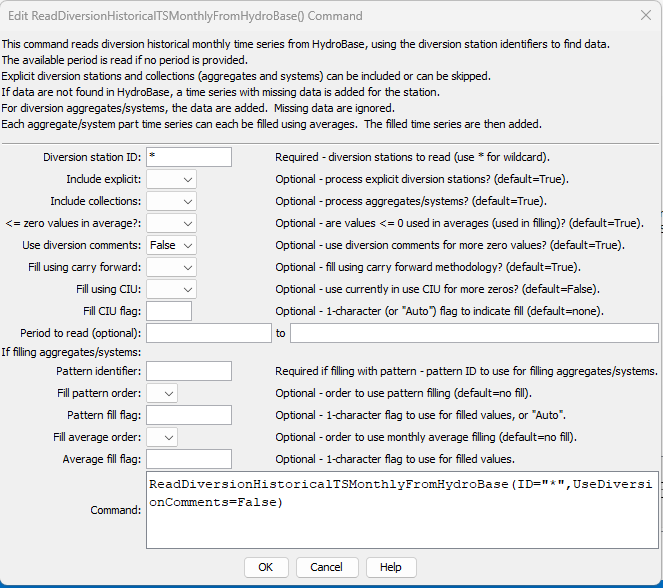The height and width of the screenshot is (588, 663).
Task: Open the Include explicit dropdown
Action: [x=171, y=179]
